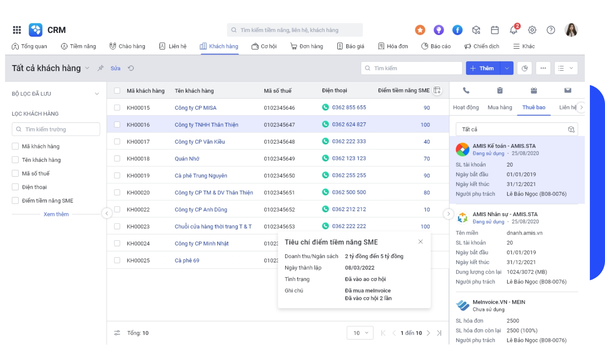Viewport: 605px width, 364px height.
Task: Pin the Tất cả khách hàng view
Action: [101, 68]
